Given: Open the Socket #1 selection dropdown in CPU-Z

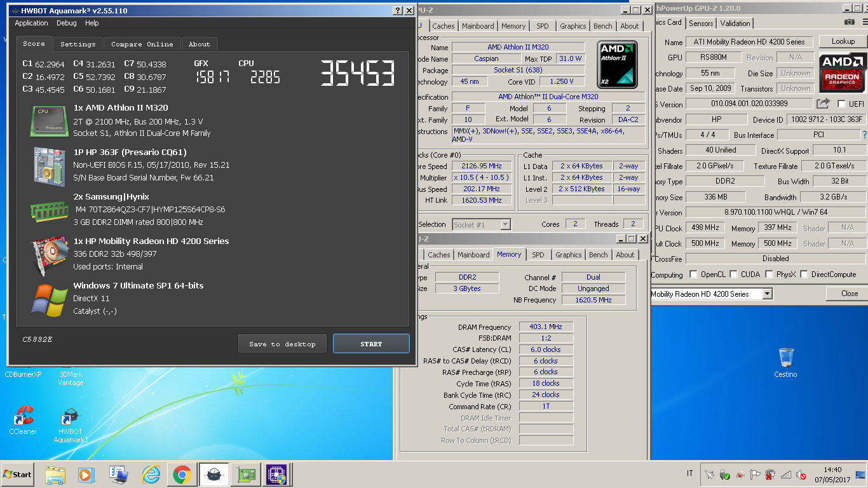Looking at the screenshot, I should [x=505, y=224].
